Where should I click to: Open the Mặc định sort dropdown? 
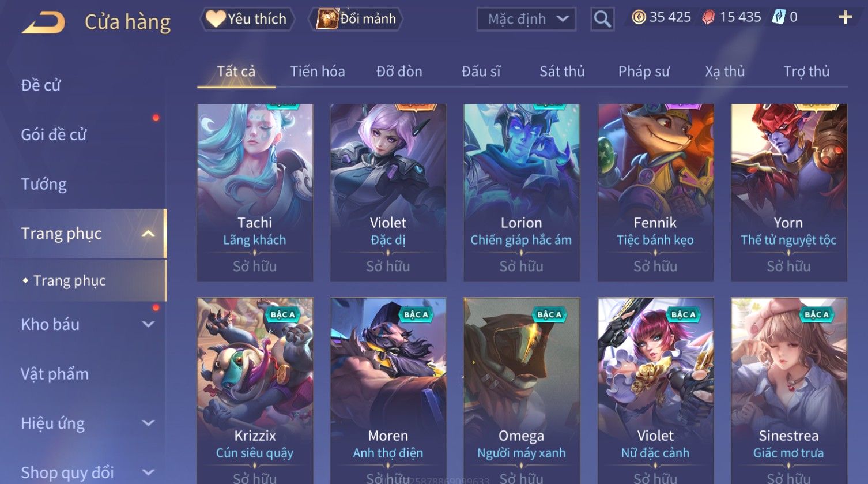(x=526, y=19)
